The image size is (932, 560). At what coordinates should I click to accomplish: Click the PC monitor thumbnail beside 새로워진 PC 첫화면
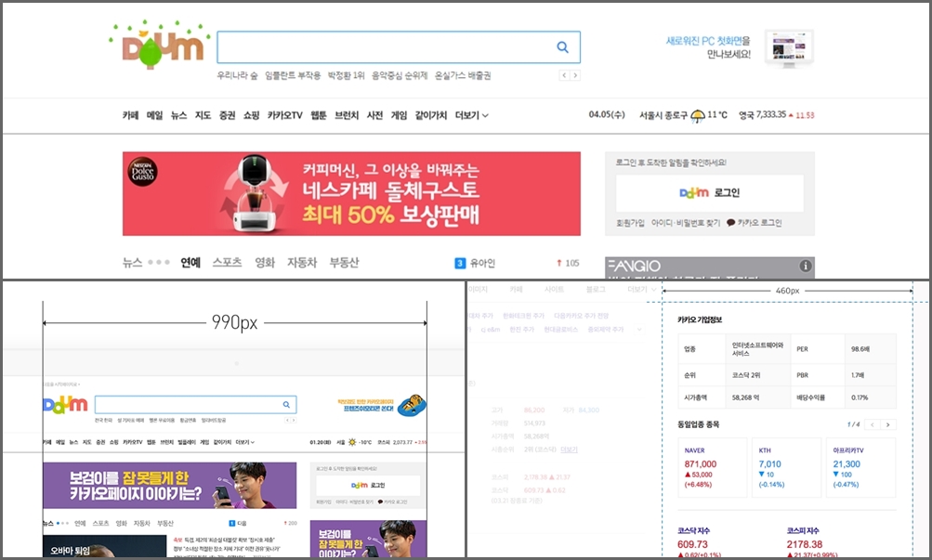(x=789, y=48)
